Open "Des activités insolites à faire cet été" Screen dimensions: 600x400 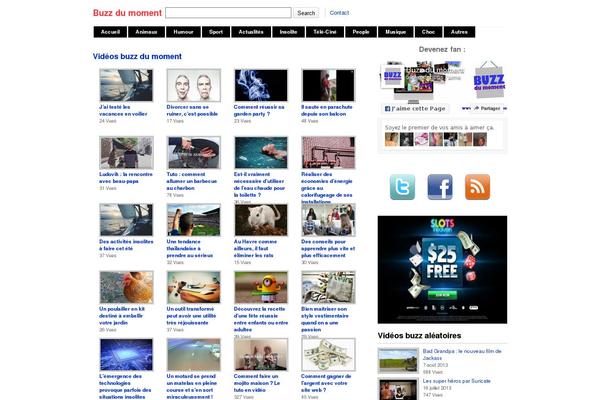(x=126, y=245)
